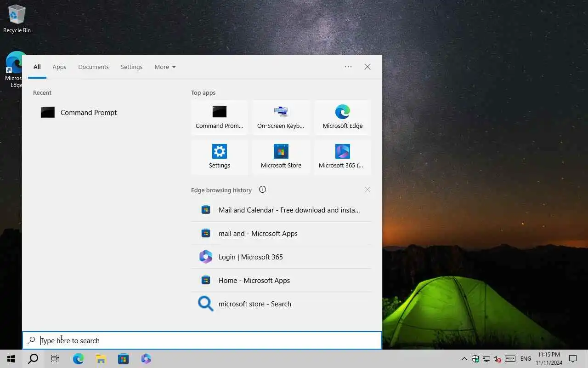588x368 pixels.
Task: Open the Windows Start menu
Action: [x=11, y=359]
